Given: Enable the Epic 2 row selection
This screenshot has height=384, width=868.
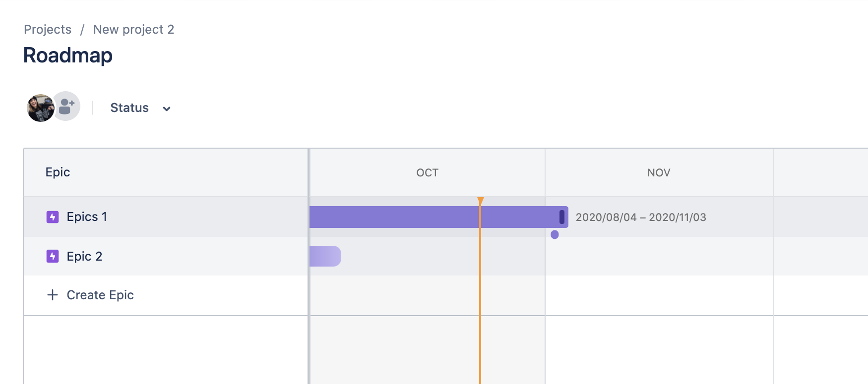Looking at the screenshot, I should pyautogui.click(x=174, y=256).
